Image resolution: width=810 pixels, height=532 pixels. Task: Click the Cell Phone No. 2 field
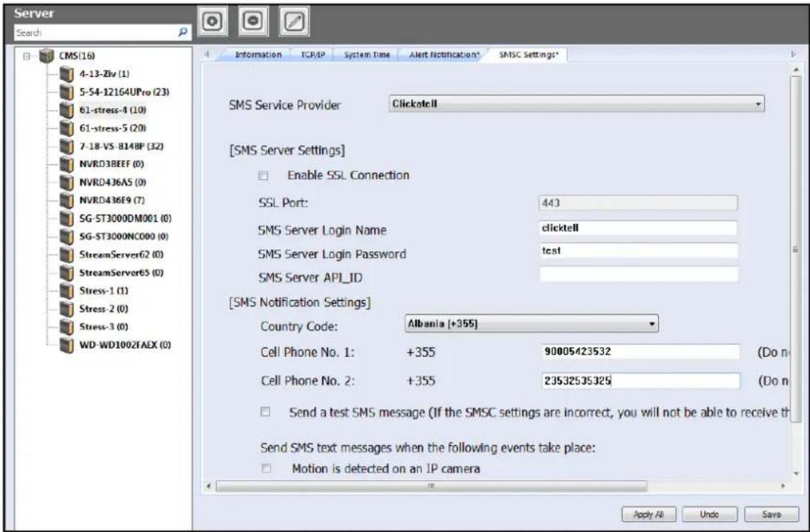point(641,381)
